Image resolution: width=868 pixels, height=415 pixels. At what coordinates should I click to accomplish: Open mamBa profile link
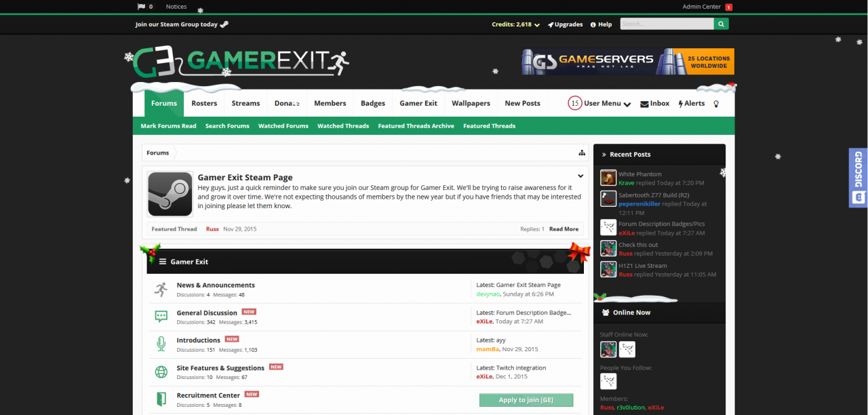click(488, 349)
